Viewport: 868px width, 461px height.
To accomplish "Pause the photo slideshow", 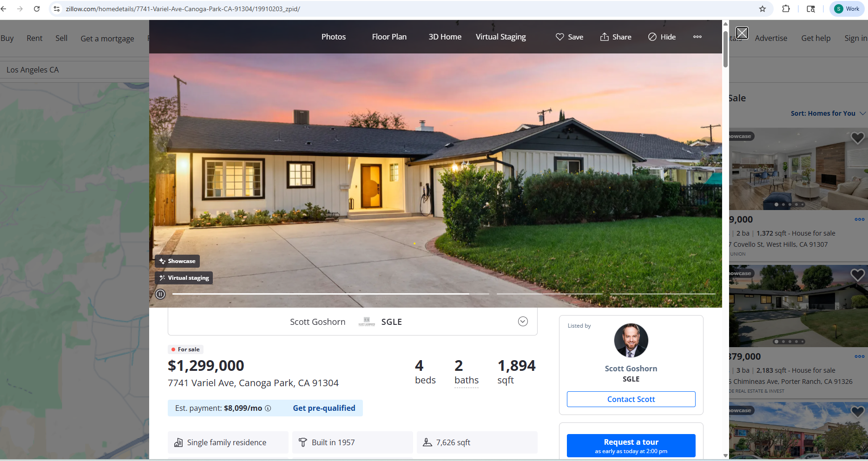I will [160, 294].
